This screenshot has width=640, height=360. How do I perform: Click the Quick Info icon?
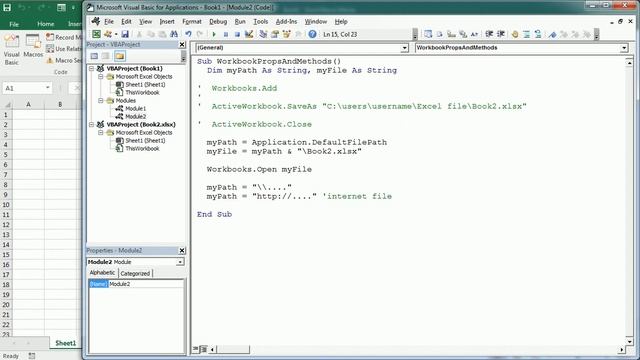(451, 34)
